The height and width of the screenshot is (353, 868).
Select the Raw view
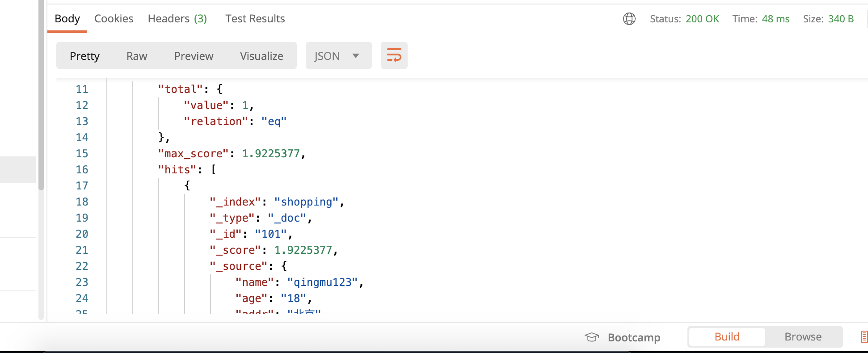point(137,56)
